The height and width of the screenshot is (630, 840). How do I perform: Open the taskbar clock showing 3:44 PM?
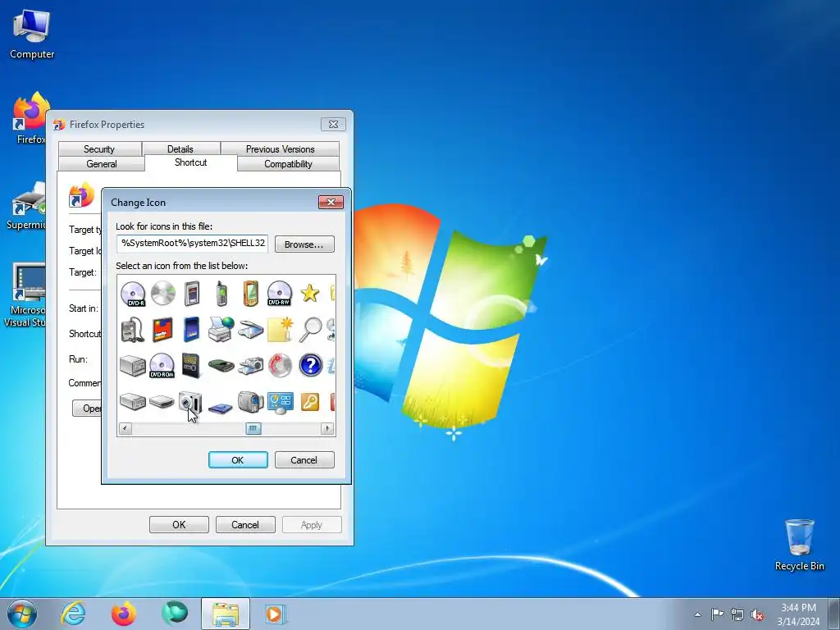(798, 614)
